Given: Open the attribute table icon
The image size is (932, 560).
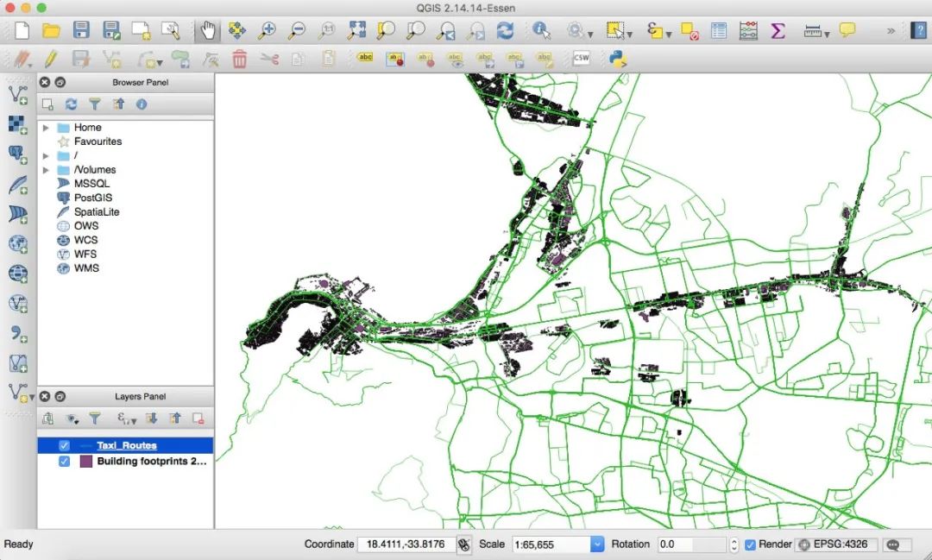Looking at the screenshot, I should 719,30.
